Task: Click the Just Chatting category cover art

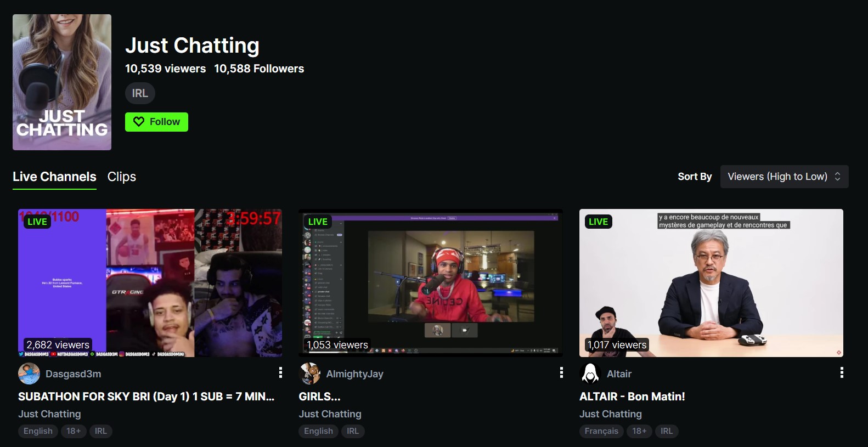Action: pos(62,82)
